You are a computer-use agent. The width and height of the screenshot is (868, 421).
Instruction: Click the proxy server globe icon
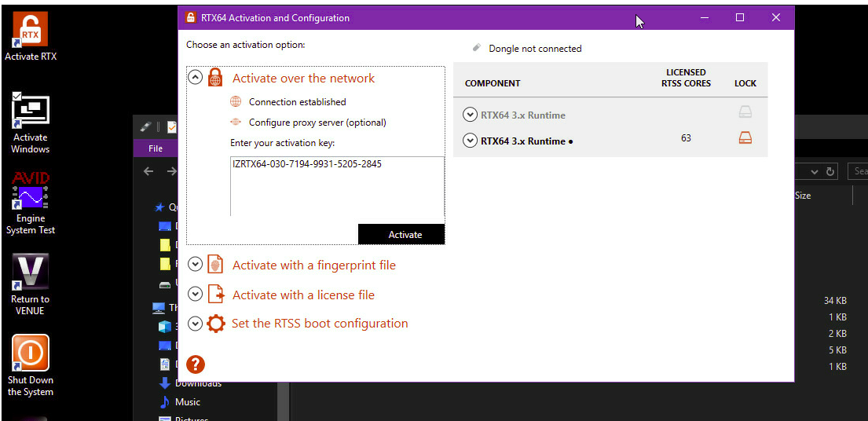236,123
